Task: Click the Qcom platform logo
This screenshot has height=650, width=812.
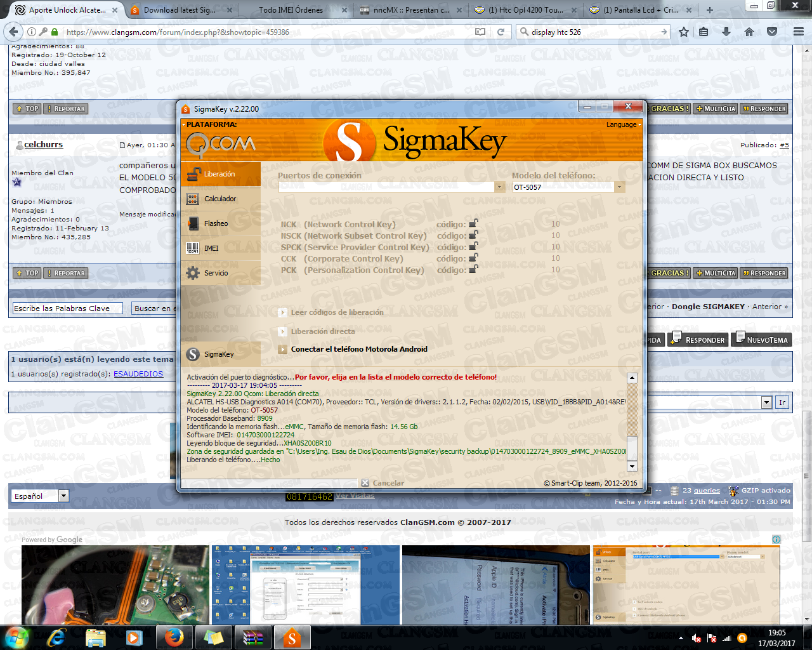Action: click(221, 145)
